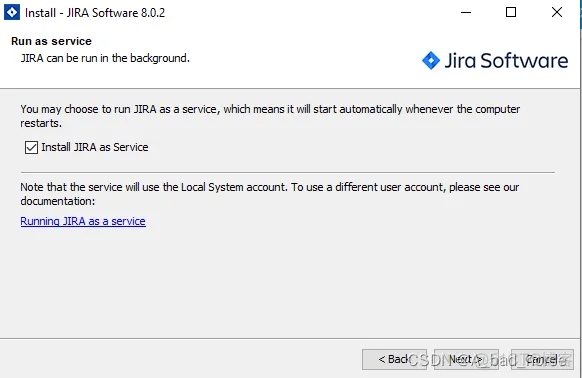
Task: Click the 'You may choose to run JIRA' paragraph
Action: (x=270, y=116)
